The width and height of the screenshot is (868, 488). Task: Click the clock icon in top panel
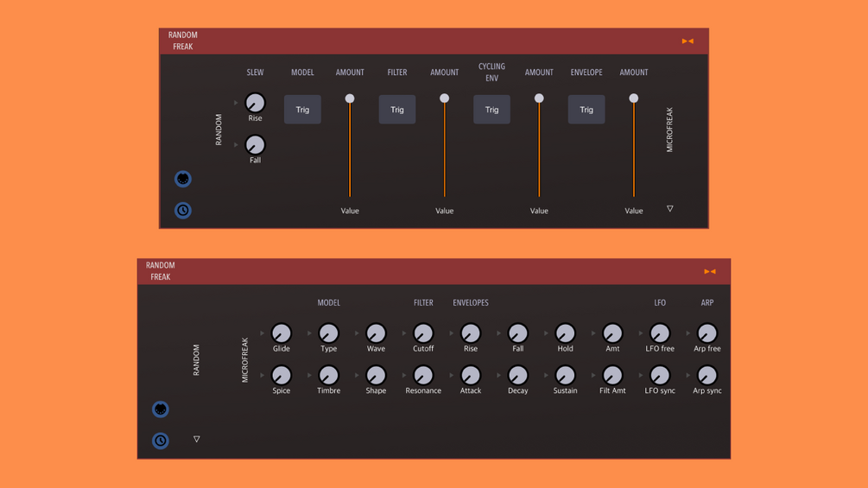pyautogui.click(x=183, y=210)
